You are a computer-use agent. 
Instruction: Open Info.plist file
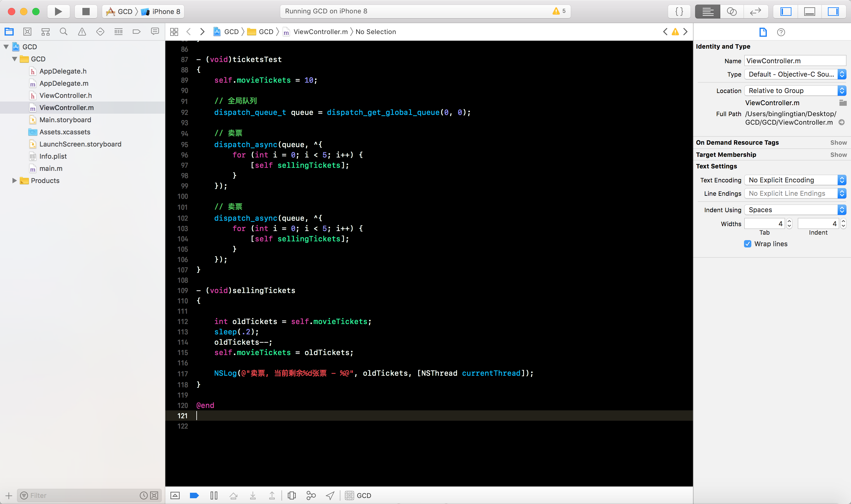(53, 157)
